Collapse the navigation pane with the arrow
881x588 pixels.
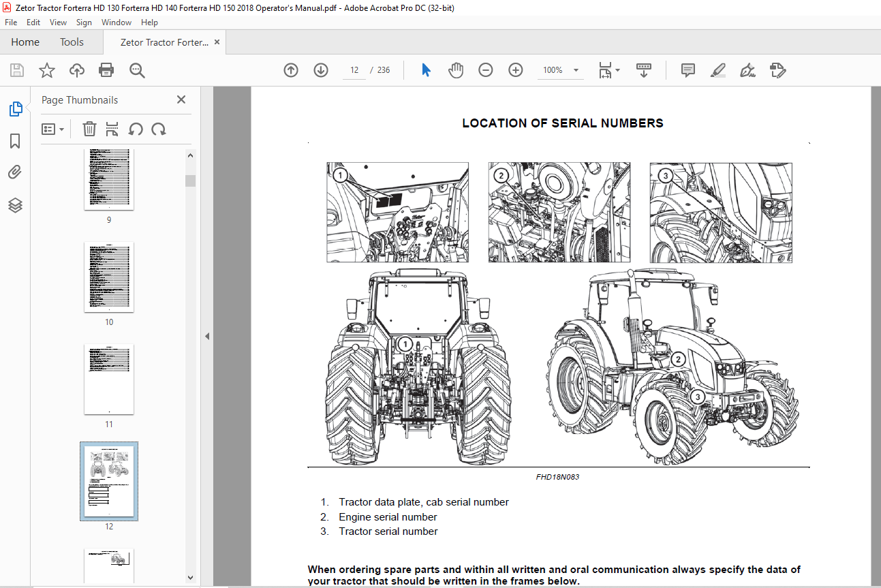207,336
